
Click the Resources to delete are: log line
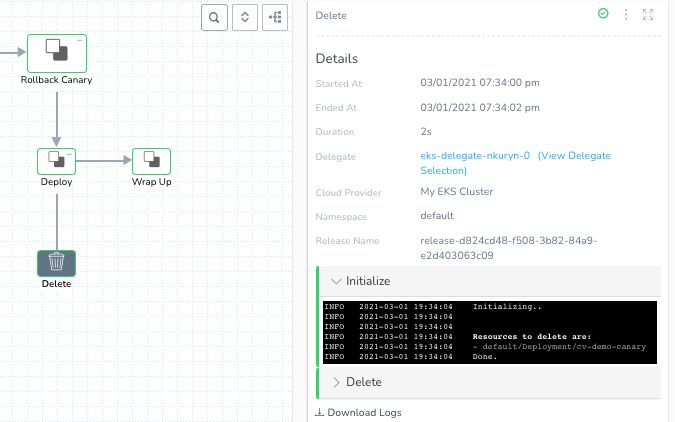pyautogui.click(x=532, y=337)
